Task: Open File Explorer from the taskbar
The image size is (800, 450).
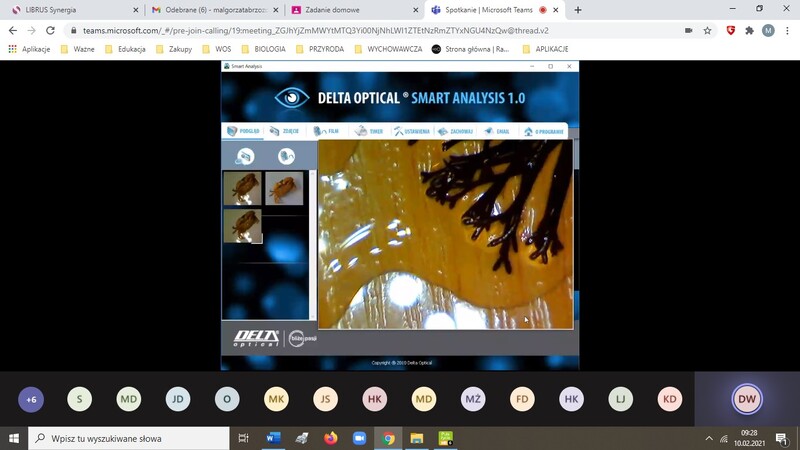Action: (417, 438)
